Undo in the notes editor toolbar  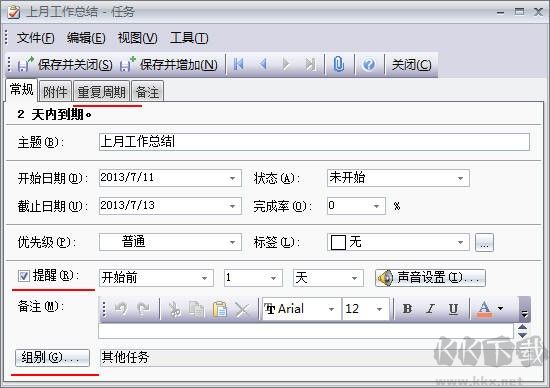pyautogui.click(x=121, y=309)
